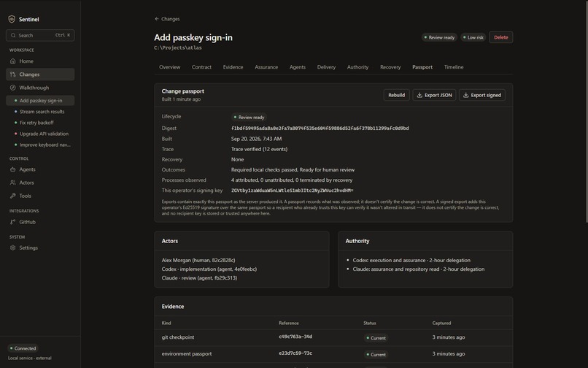Click 'Local service · external' status text
The image size is (588, 368).
tap(30, 359)
